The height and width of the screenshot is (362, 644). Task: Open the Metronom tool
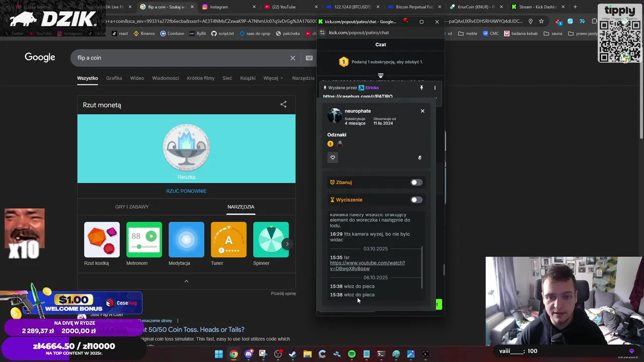click(144, 244)
